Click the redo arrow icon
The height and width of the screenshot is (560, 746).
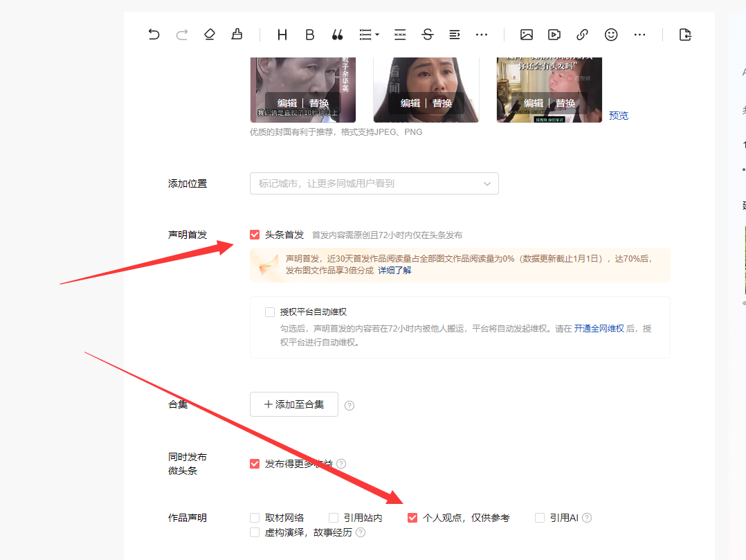coord(182,34)
